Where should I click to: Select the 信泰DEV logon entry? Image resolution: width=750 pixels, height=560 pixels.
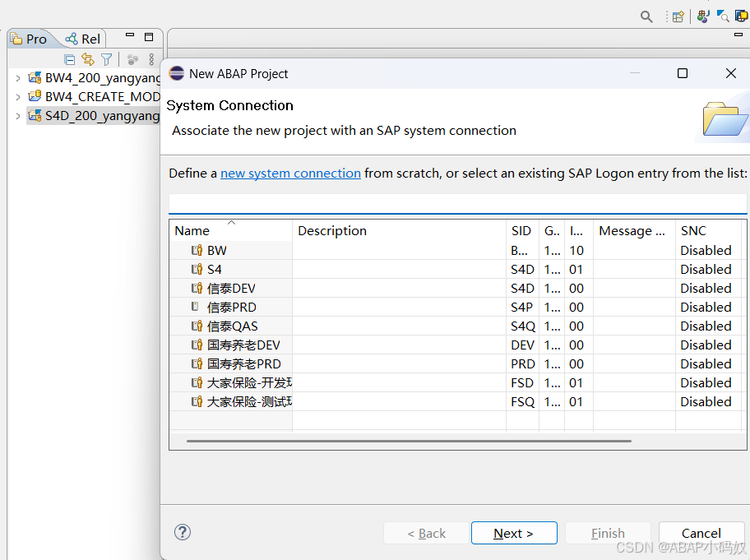click(231, 289)
